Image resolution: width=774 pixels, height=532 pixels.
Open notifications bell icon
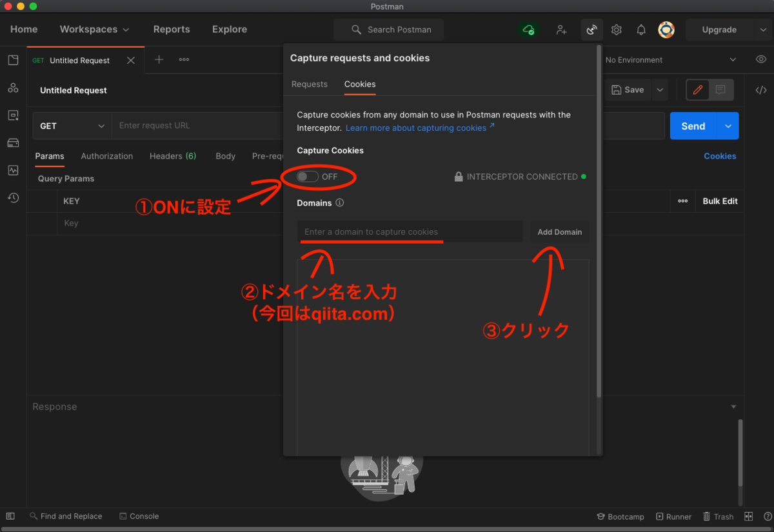641,30
